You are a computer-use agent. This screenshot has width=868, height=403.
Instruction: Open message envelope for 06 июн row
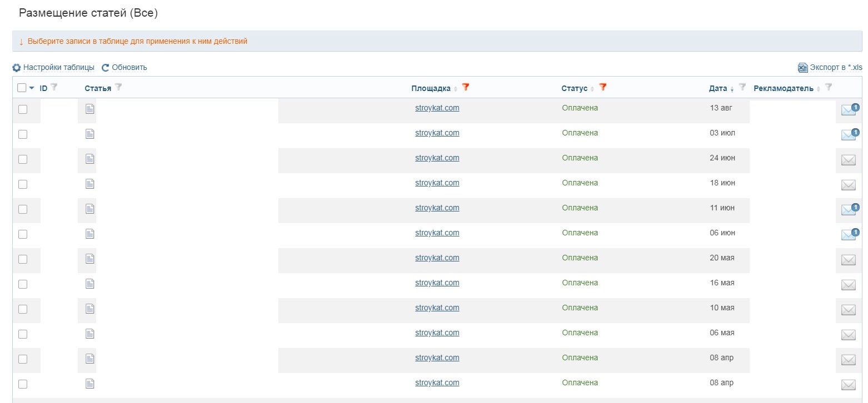(848, 235)
